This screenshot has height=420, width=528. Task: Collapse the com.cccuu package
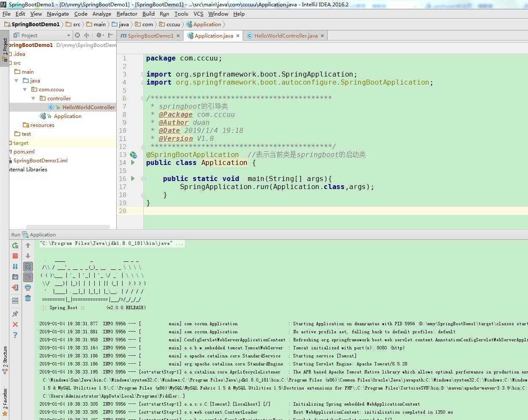point(25,89)
